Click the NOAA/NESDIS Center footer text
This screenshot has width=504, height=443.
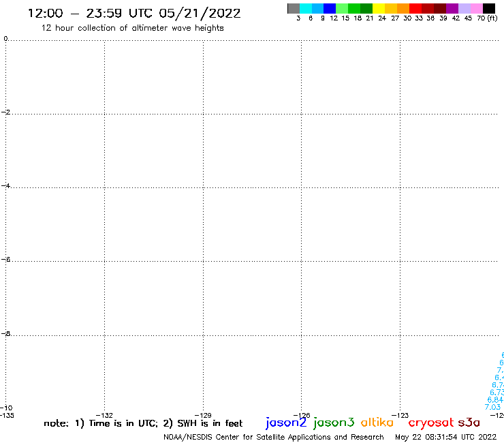(274, 438)
